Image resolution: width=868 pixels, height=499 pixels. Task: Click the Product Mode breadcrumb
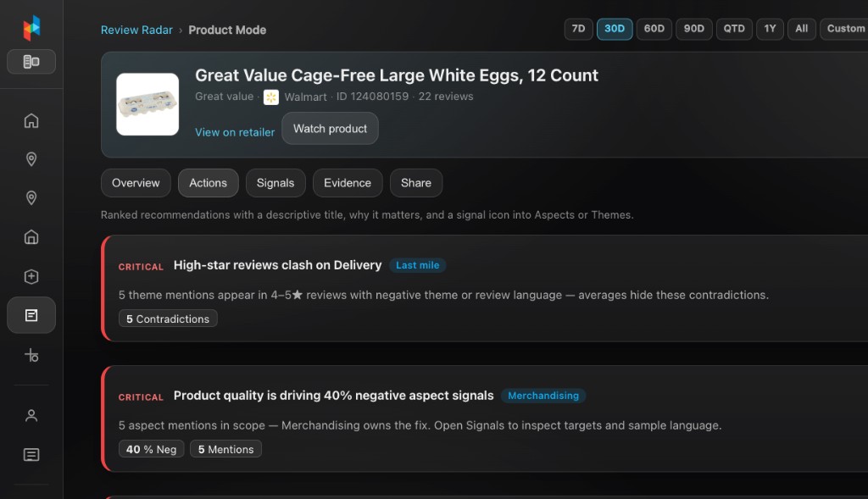227,30
